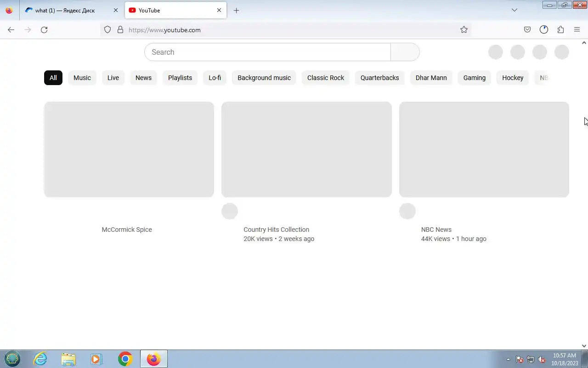Click the forward navigation arrow

point(28,30)
